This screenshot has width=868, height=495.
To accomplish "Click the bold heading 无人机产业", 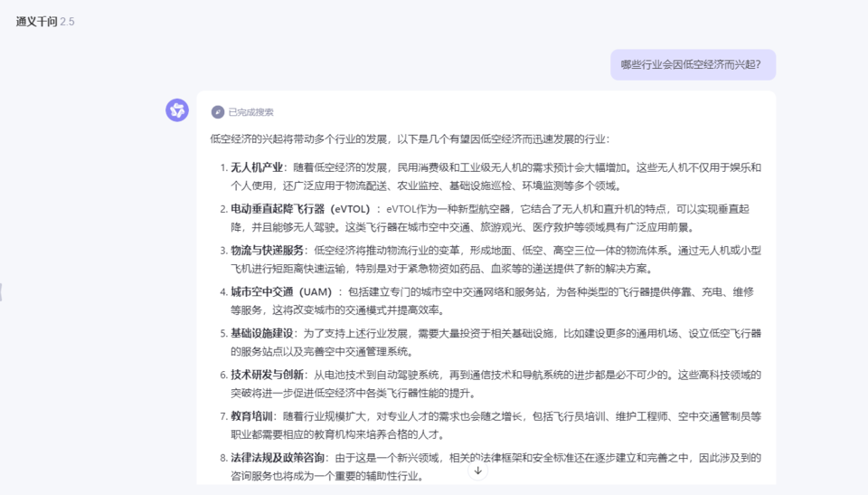I will pyautogui.click(x=257, y=167).
